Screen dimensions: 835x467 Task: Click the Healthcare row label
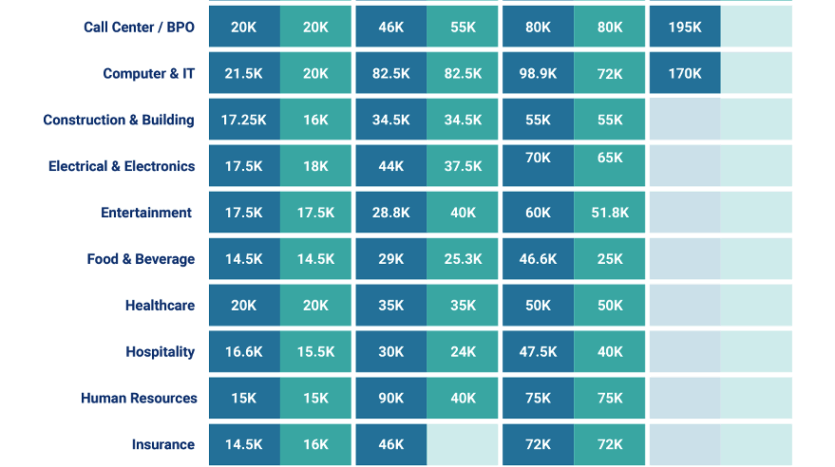pos(160,305)
